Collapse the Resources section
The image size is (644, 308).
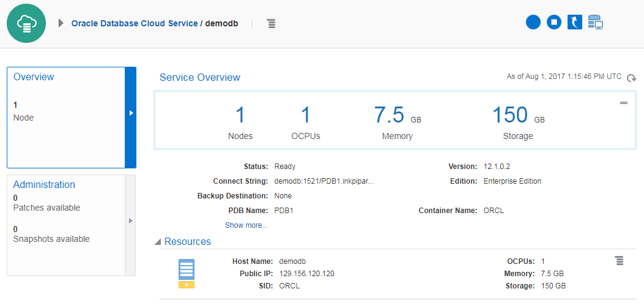[x=158, y=242]
